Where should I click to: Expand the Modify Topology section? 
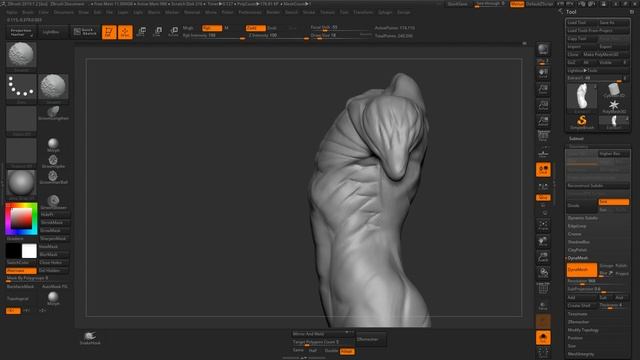coord(583,330)
